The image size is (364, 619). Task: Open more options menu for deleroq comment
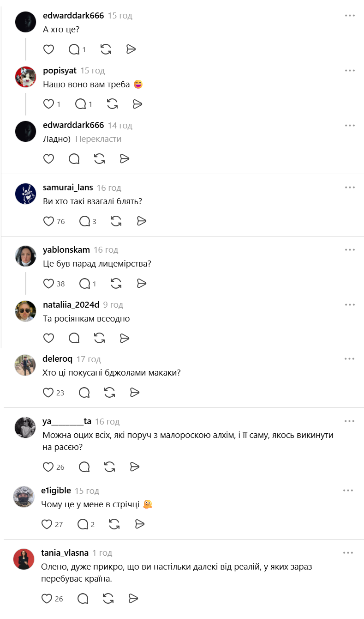point(350,359)
